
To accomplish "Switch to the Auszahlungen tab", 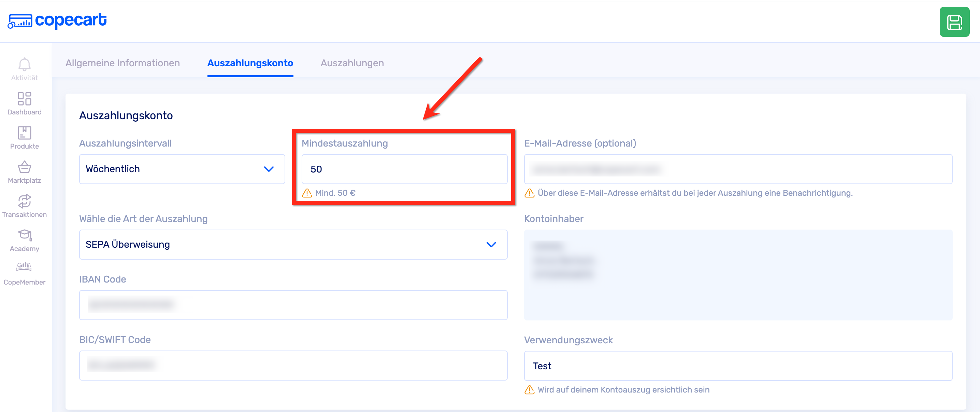I will (352, 63).
